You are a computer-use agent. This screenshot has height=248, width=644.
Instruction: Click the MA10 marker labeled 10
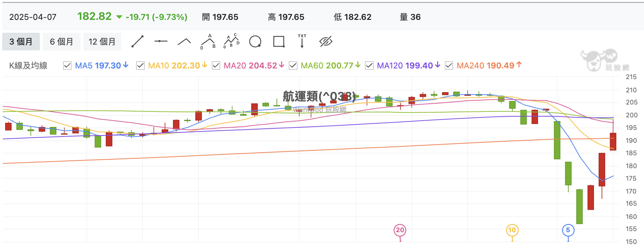(x=512, y=230)
